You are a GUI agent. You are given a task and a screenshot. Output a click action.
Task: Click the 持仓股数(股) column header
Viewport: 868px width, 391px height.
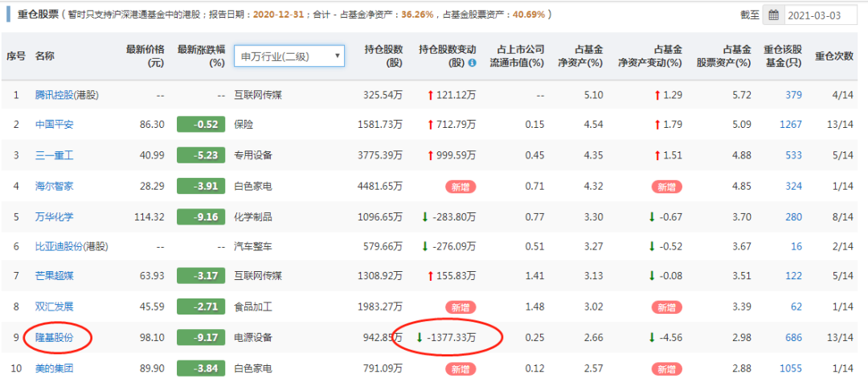click(383, 56)
